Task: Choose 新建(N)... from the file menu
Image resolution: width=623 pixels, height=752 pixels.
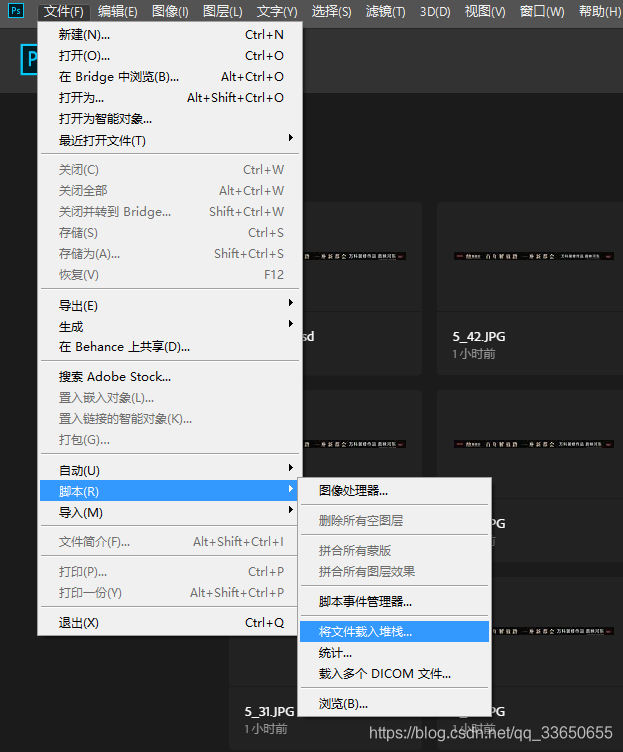Action: (170, 35)
